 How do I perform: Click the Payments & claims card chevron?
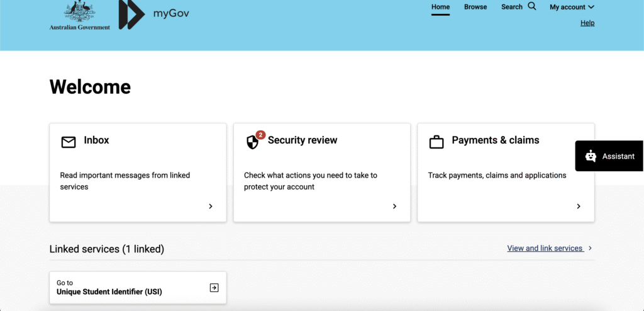click(x=579, y=206)
